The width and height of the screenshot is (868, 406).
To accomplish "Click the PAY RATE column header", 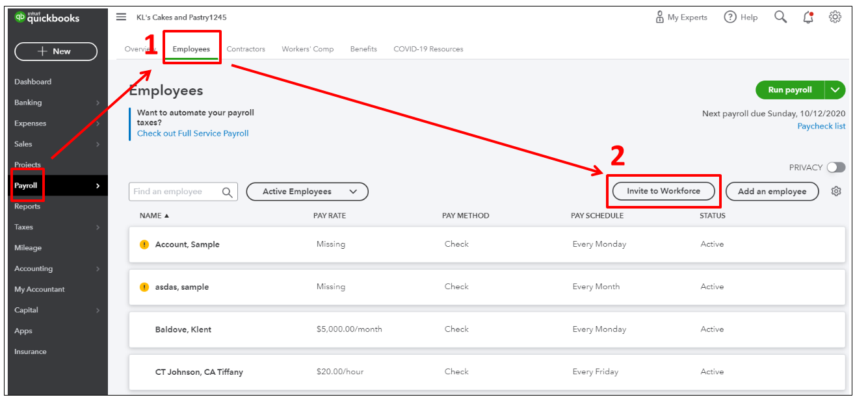I will [x=330, y=216].
